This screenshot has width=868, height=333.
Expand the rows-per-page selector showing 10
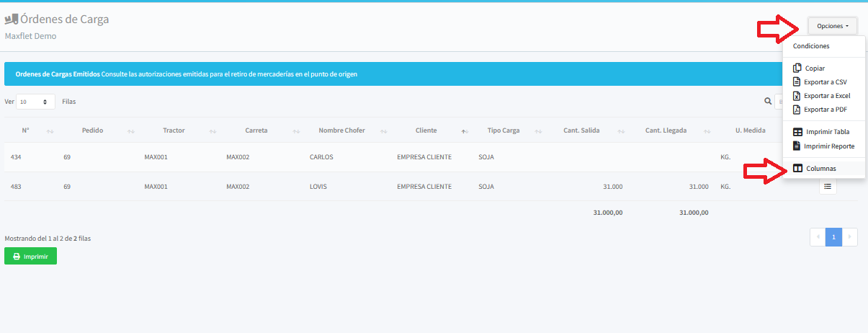[35, 102]
